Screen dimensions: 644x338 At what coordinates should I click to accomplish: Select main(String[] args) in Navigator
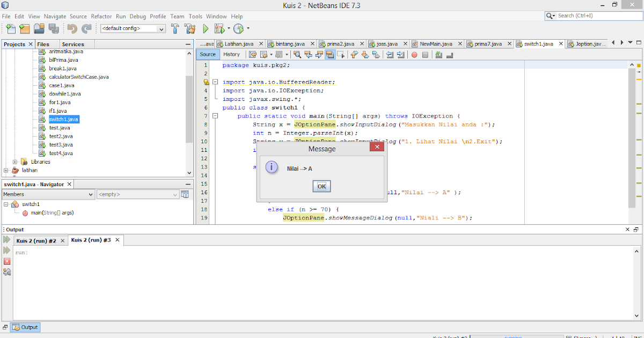52,213
